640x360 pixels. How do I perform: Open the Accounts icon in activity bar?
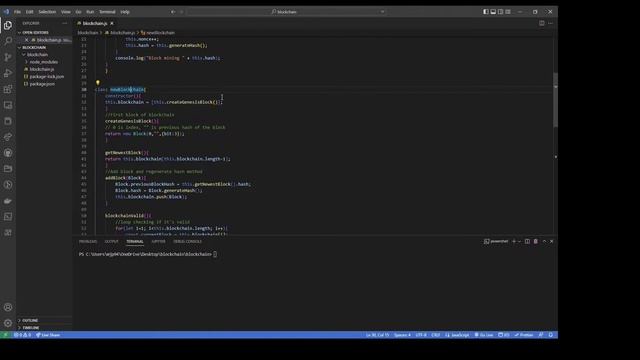(x=8, y=307)
